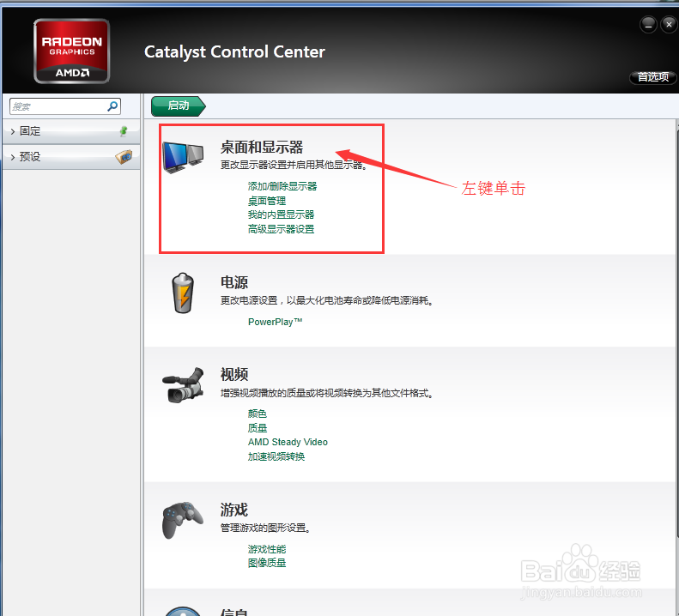Click the 视频 section heading
Image resolution: width=679 pixels, height=616 pixels.
pos(234,374)
